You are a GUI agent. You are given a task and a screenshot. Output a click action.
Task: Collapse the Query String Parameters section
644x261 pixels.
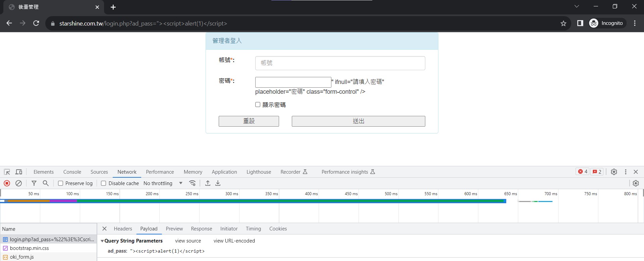click(102, 241)
